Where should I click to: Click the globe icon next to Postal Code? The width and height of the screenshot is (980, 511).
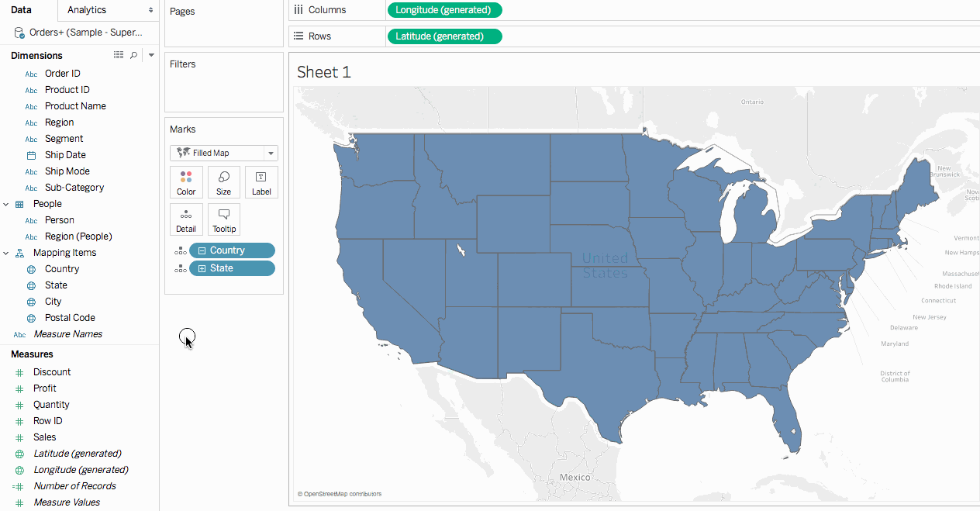[x=31, y=318]
